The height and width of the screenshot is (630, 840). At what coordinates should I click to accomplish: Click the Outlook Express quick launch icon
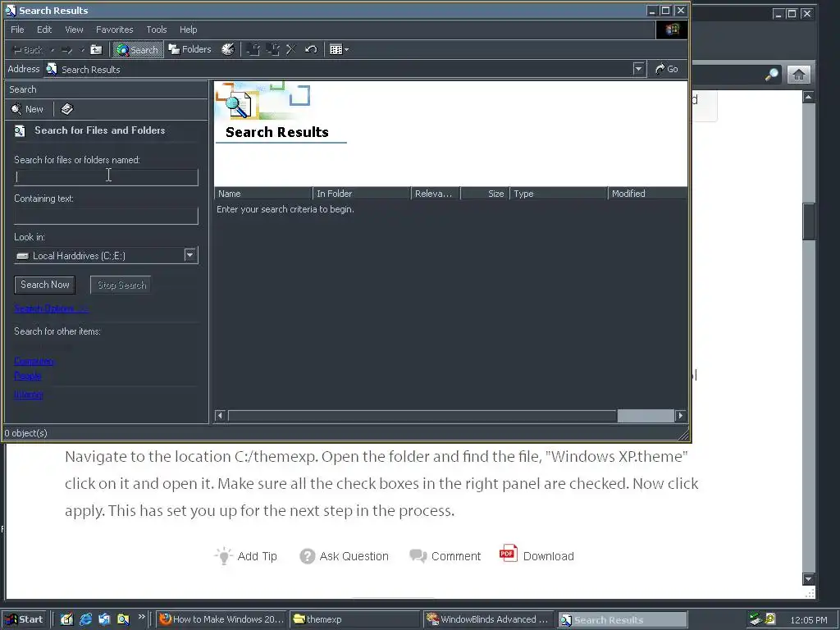point(104,619)
